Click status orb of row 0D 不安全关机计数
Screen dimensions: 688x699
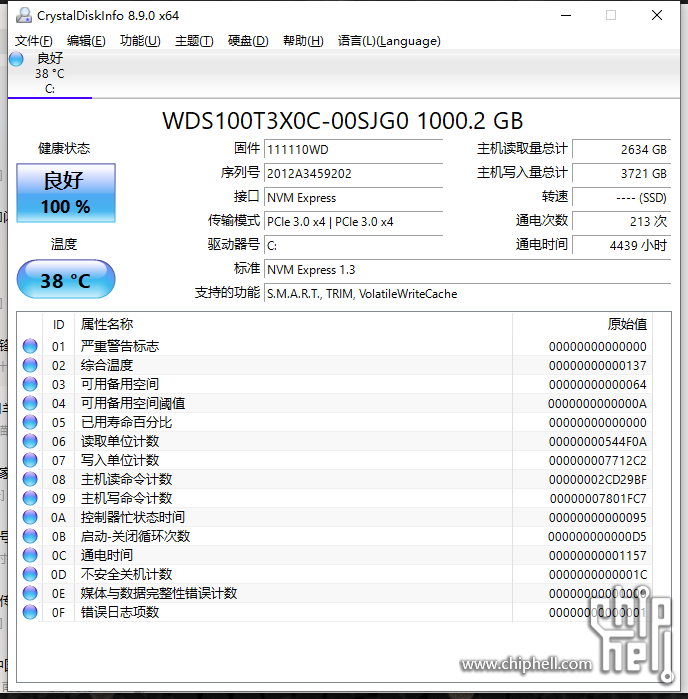30,574
